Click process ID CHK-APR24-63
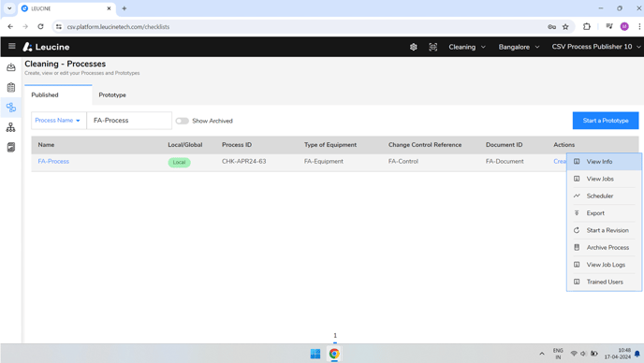Viewport: 644px width, 363px height. coord(244,161)
